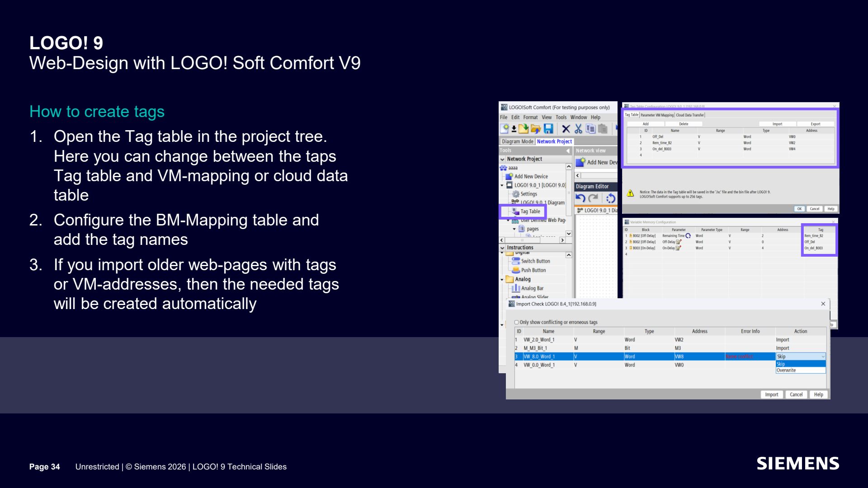Click the Delete X toolbar icon
868x488 pixels.
point(566,129)
